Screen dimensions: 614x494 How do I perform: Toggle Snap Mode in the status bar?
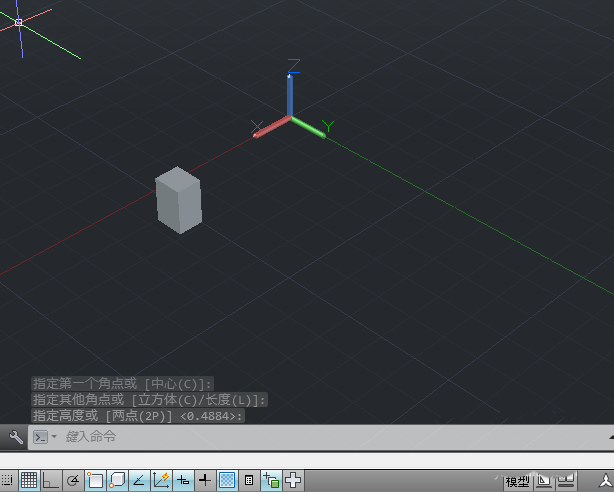7,480
